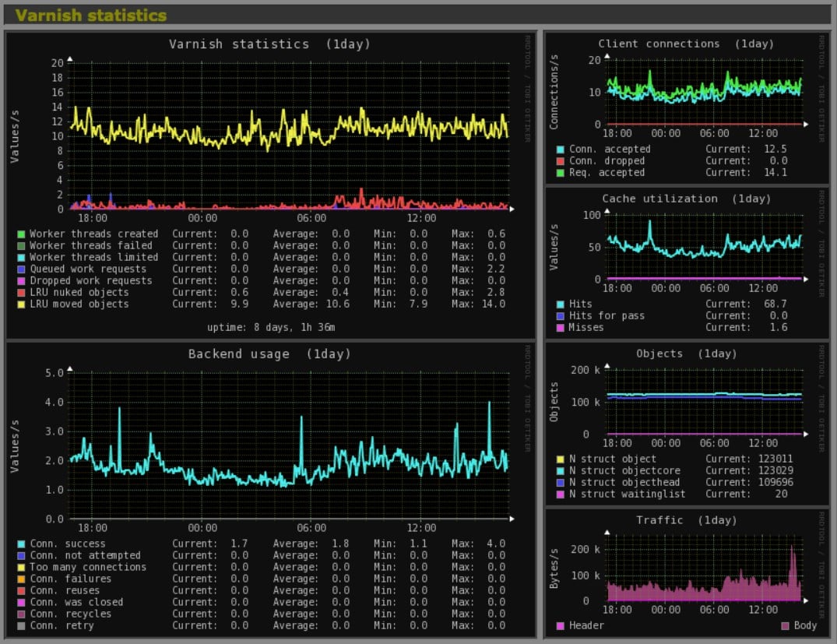Click the red LRU nuked objects swatch
Viewport: 837px width, 644px height.
(21, 293)
